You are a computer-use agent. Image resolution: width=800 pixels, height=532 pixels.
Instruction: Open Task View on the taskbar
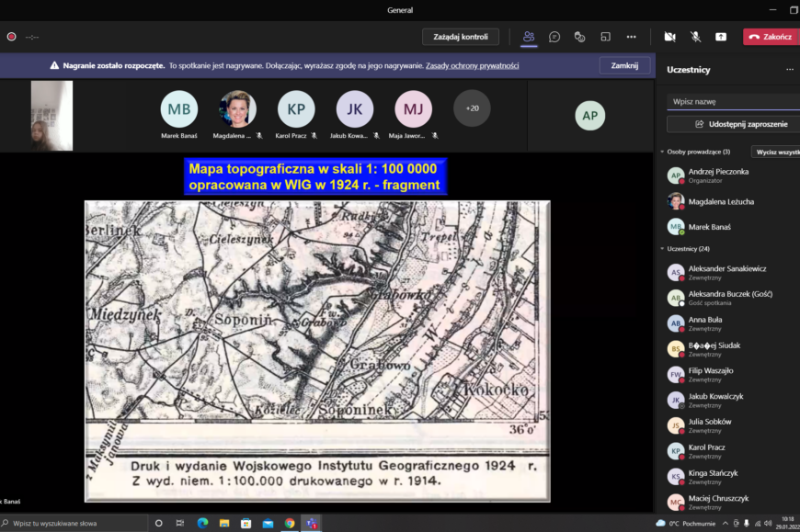(x=180, y=524)
